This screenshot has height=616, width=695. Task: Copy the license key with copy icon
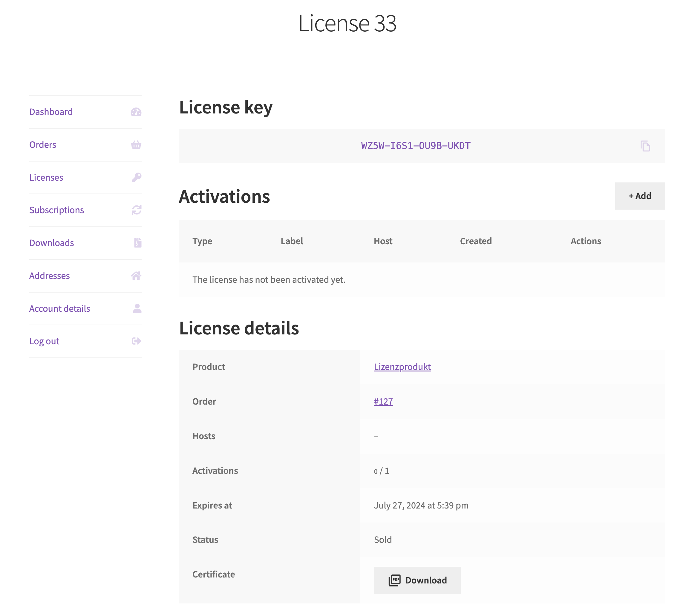(645, 146)
